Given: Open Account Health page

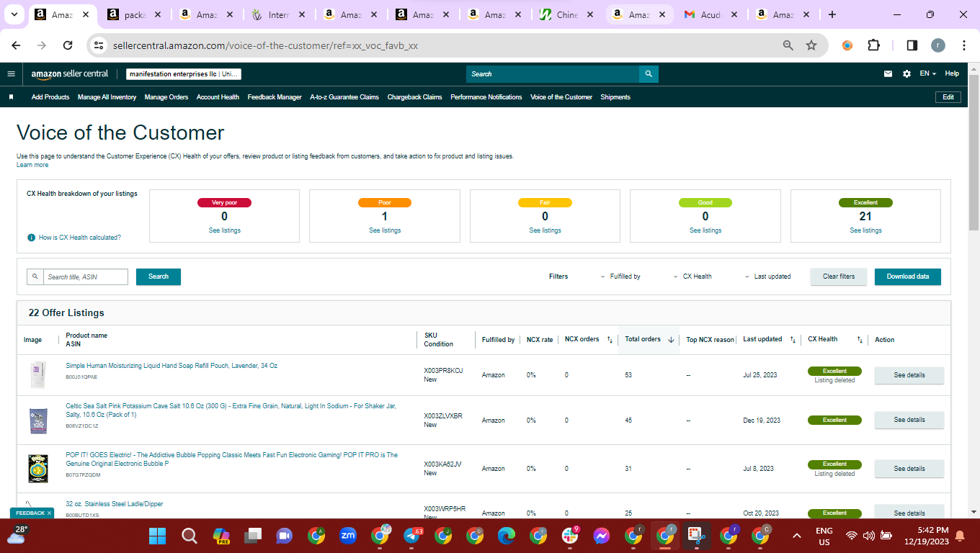Looking at the screenshot, I should coord(218,97).
